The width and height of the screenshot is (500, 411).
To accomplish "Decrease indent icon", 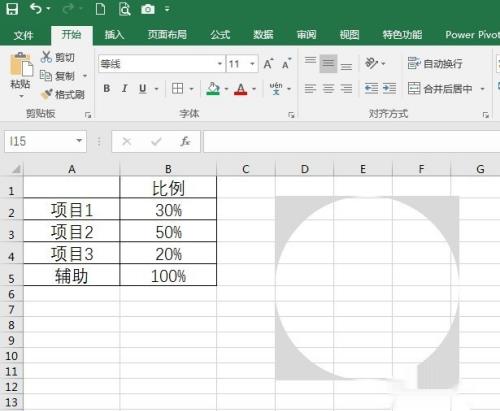I will [x=371, y=89].
